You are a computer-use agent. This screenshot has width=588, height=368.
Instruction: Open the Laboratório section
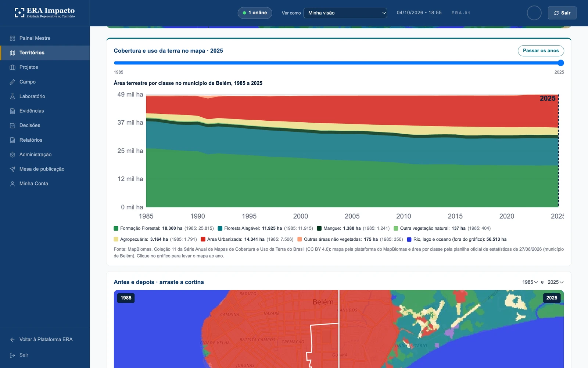[45, 96]
